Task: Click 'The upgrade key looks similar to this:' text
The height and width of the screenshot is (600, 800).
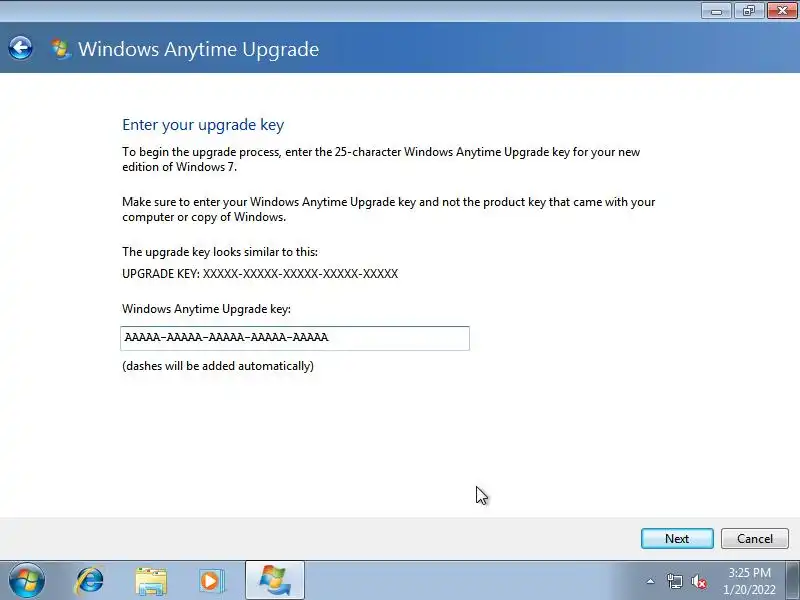Action: coord(220,252)
